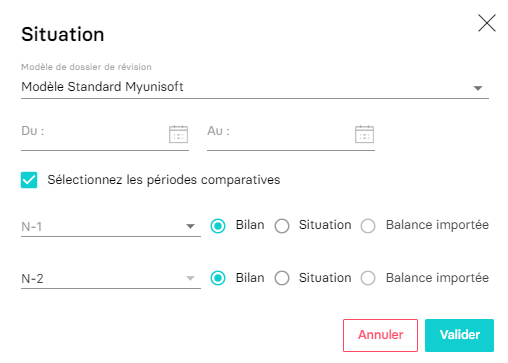The height and width of the screenshot is (363, 508).
Task: Focus the Au end date field
Action: (291, 133)
